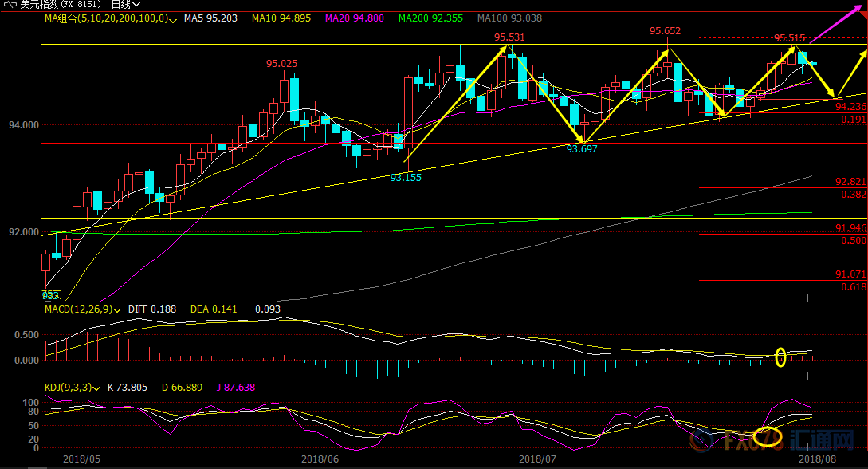Click the magenta MA20 94.800 legend
Viewport: 868px width, 469px height.
point(353,18)
